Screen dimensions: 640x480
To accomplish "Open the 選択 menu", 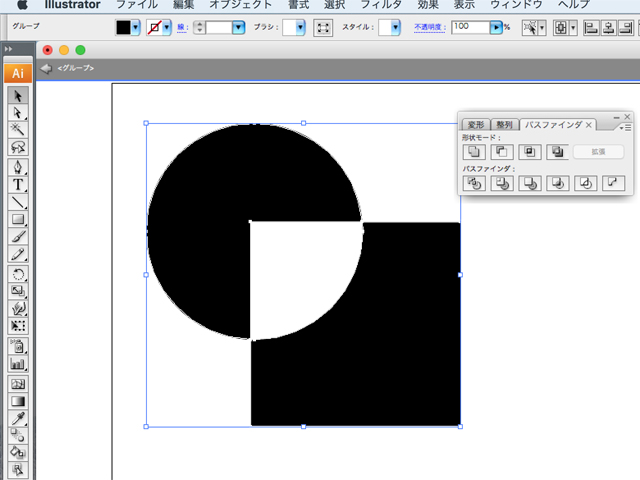I will pyautogui.click(x=335, y=4).
